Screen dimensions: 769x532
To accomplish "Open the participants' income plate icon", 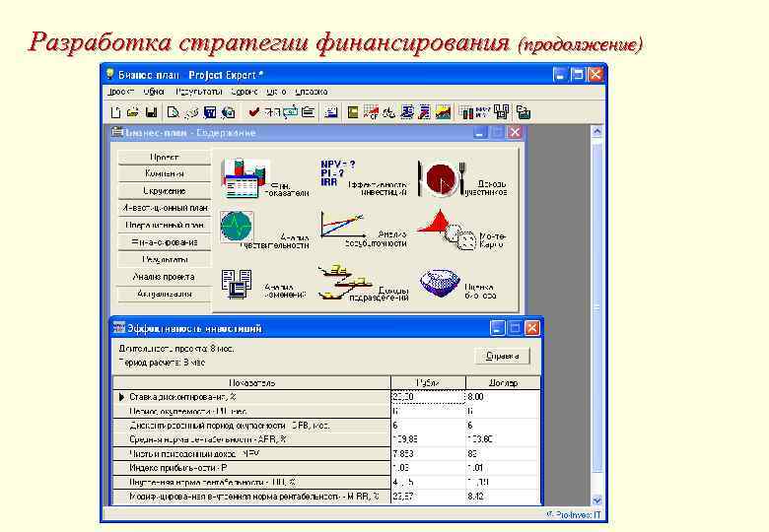I will (462, 178).
